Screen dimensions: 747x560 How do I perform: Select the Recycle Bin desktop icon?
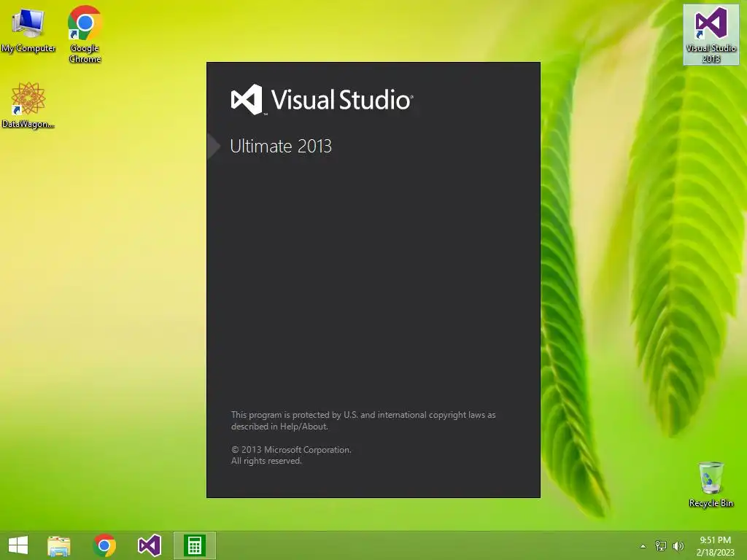(x=711, y=484)
